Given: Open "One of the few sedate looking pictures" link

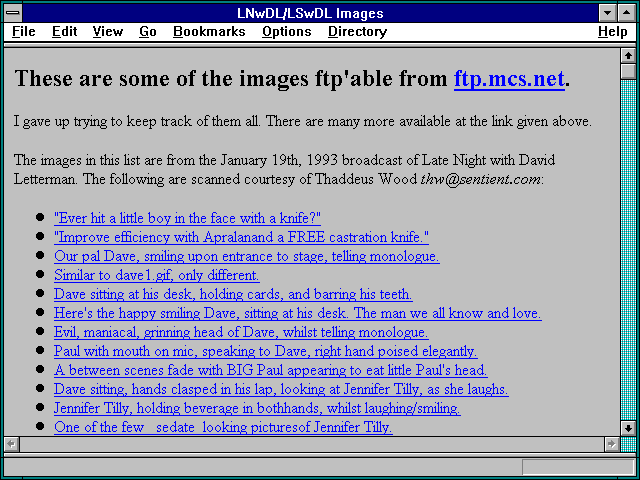Looking at the screenshot, I should pyautogui.click(x=223, y=427).
